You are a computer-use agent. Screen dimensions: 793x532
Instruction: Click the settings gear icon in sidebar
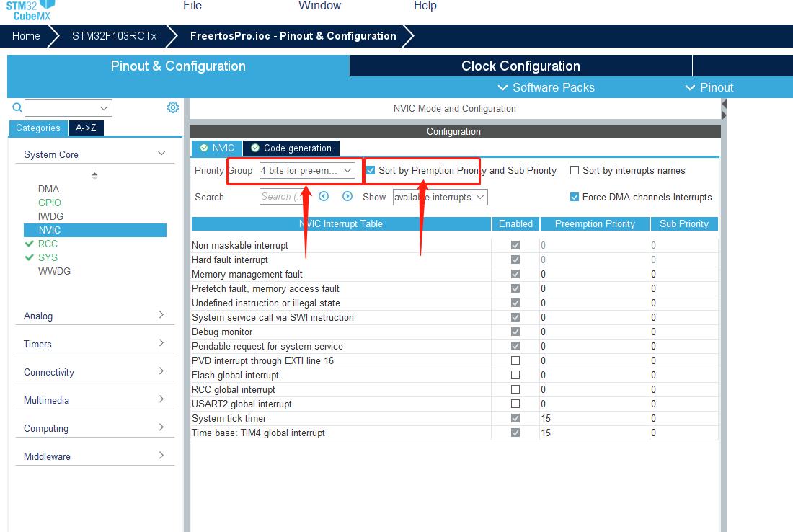pos(173,107)
